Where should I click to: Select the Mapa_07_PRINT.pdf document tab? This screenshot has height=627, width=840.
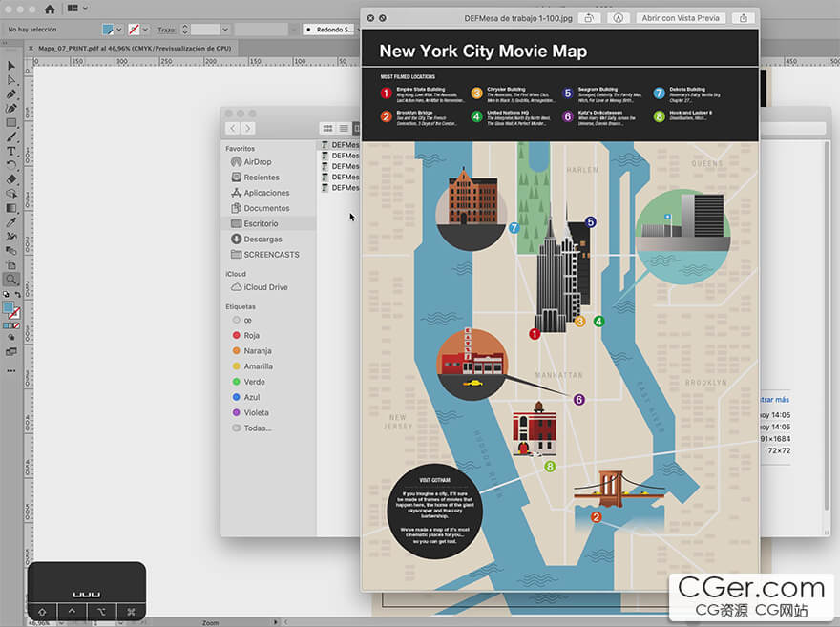(135, 48)
